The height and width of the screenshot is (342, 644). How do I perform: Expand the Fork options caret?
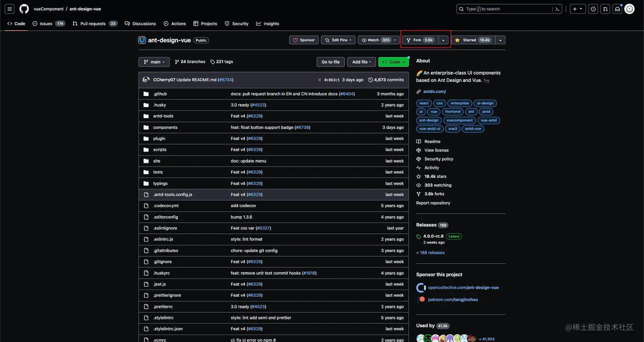click(443, 40)
